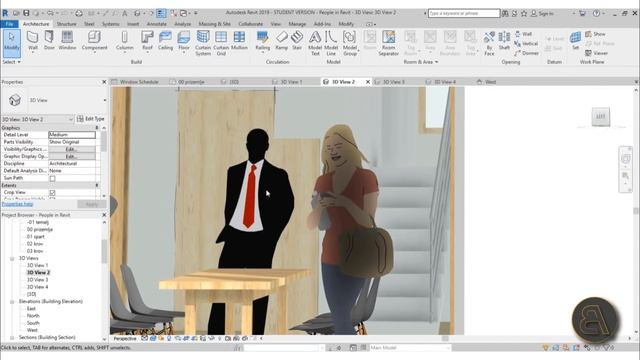Select the South elevation in browser
The width and height of the screenshot is (640, 360).
coord(33,323)
